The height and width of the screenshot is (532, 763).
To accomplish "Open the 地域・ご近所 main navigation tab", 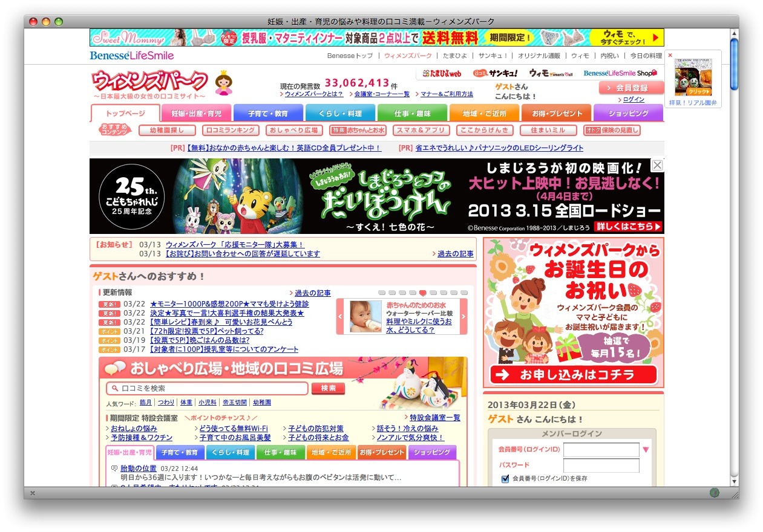I will [x=484, y=113].
